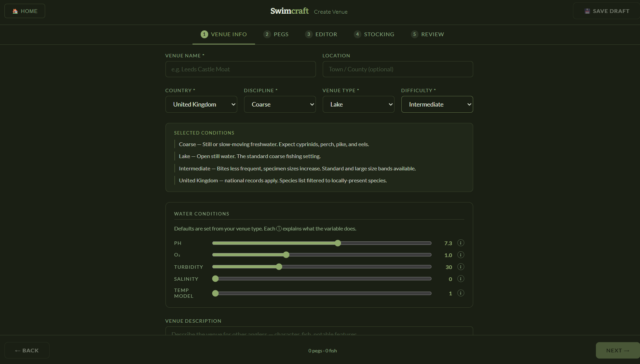Open the Turbidity info icon

pyautogui.click(x=461, y=267)
